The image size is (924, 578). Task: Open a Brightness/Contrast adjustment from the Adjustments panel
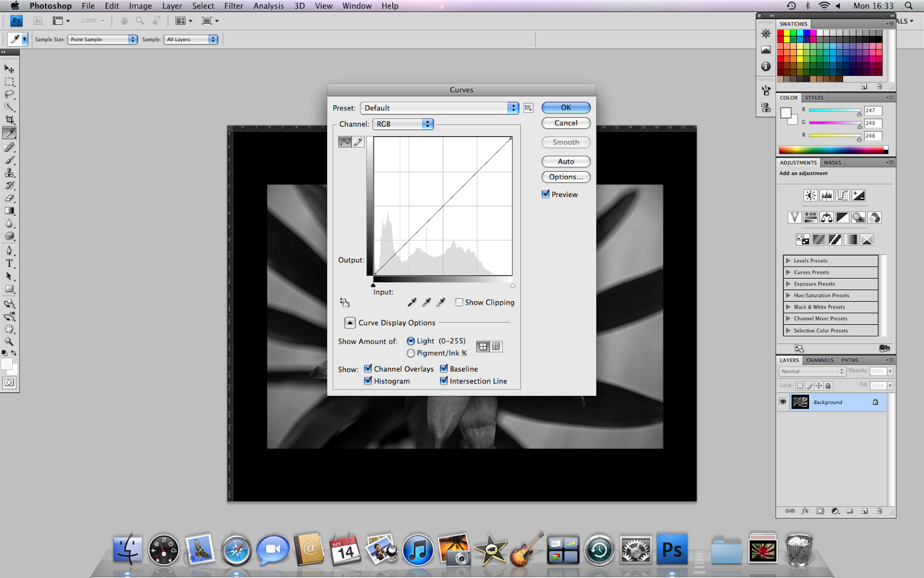(809, 195)
